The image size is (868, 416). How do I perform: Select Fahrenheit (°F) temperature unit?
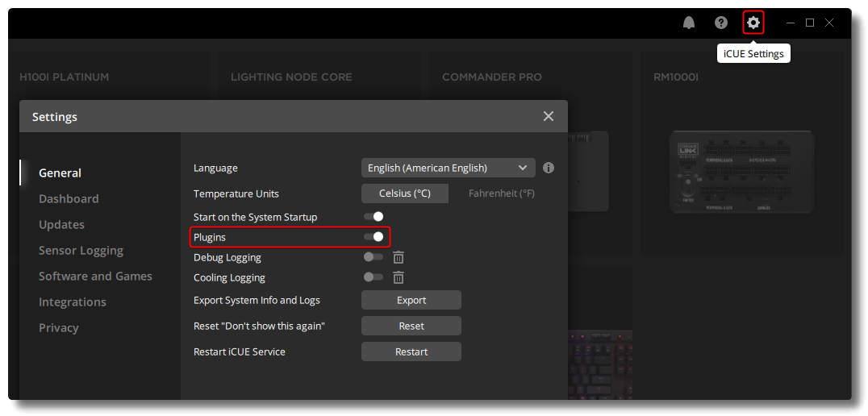pyautogui.click(x=501, y=193)
